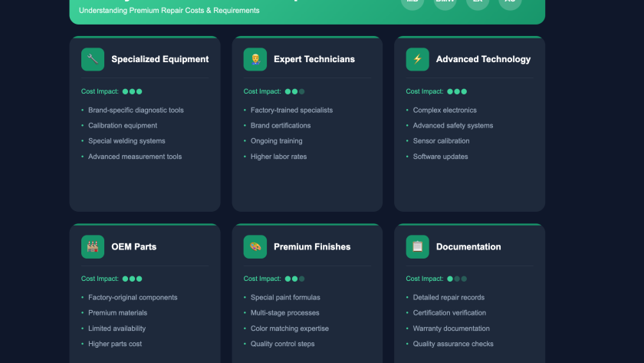Click 'Brand-specific diagnostic tools' list item

pyautogui.click(x=136, y=110)
